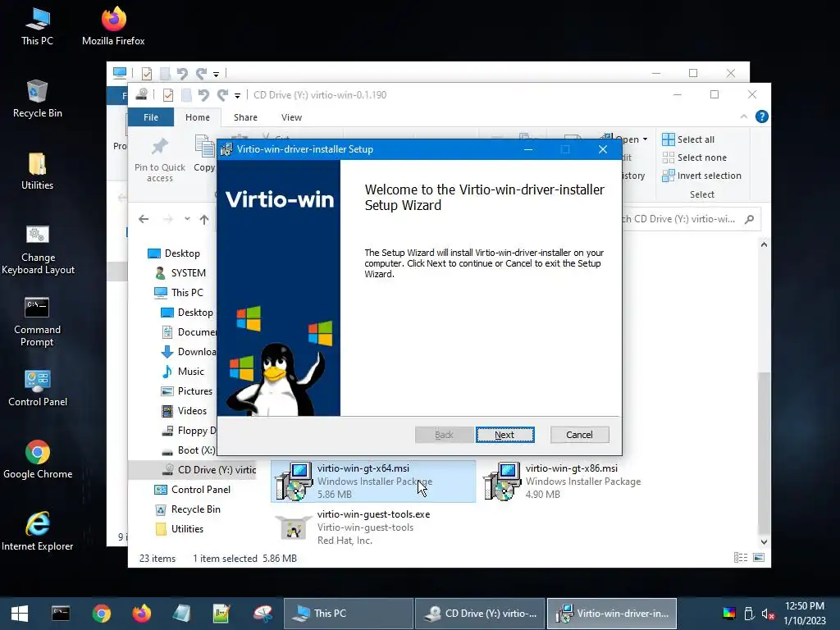The image size is (840, 630).
Task: Switch to This PC taskbar window
Action: (348, 614)
